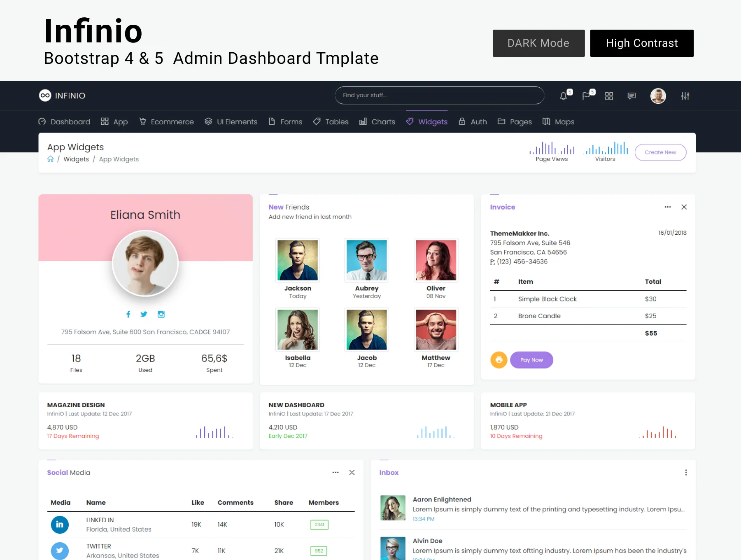Viewport: 741px width, 560px height.
Task: Click the 17 Days Remaining text
Action: 73,436
